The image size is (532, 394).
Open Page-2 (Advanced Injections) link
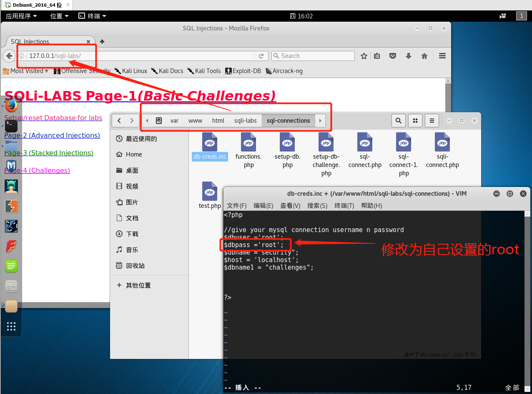click(52, 135)
